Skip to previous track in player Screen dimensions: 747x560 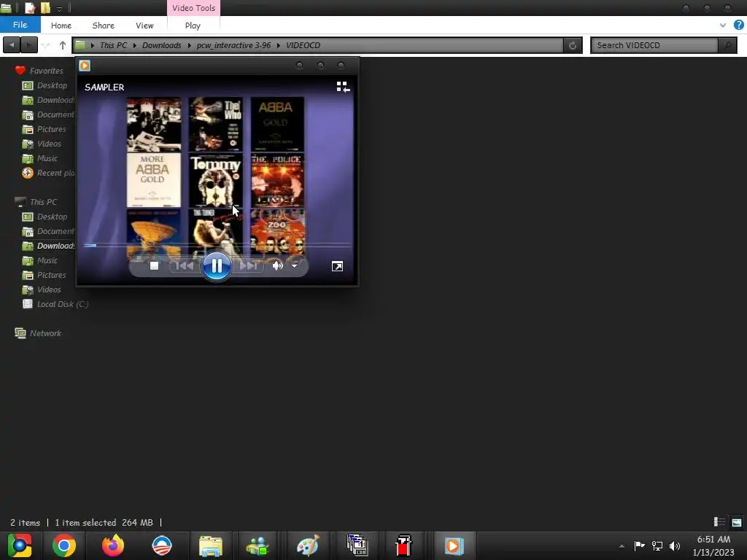[x=185, y=265]
